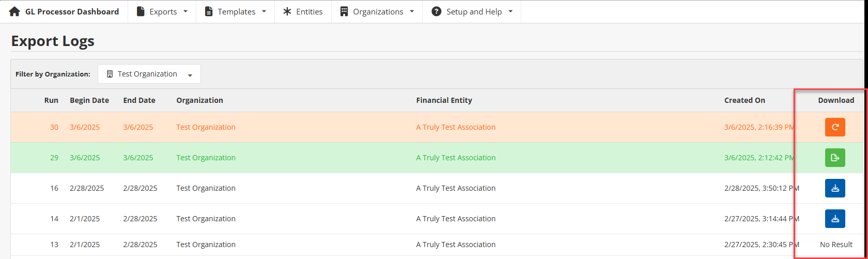Viewport: 868px width, 259px height.
Task: Sort by the Created On column header
Action: [x=745, y=100]
